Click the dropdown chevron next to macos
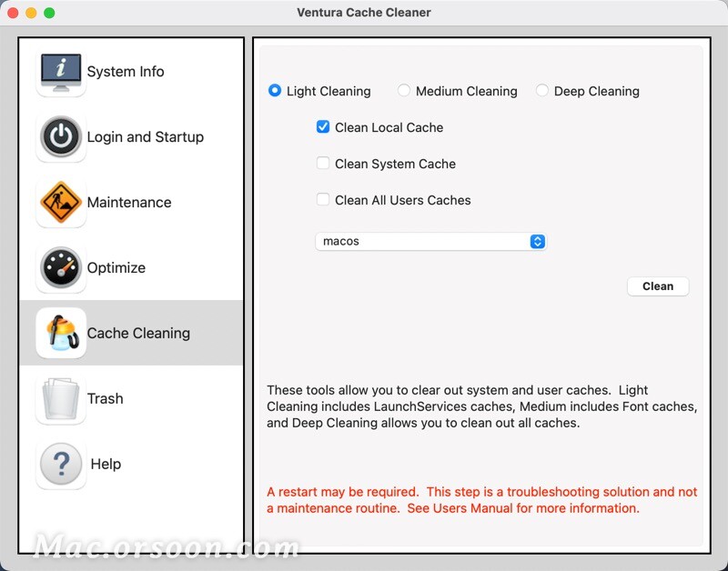The height and width of the screenshot is (571, 728). click(537, 241)
